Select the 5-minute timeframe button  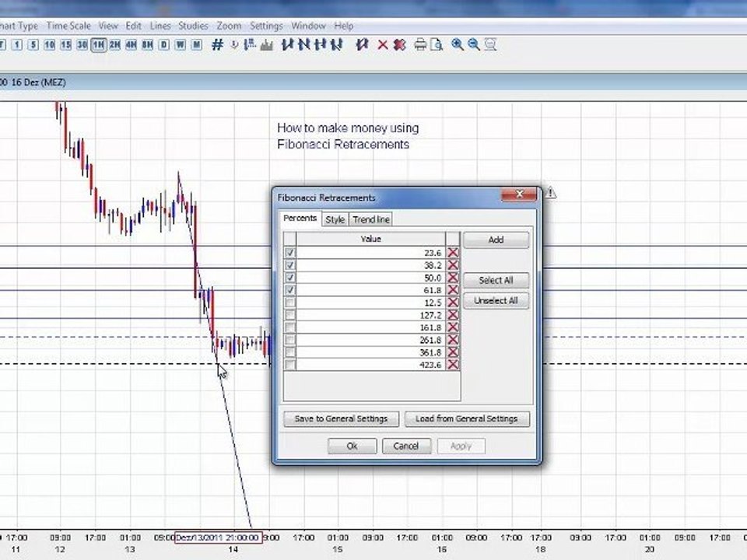click(33, 45)
